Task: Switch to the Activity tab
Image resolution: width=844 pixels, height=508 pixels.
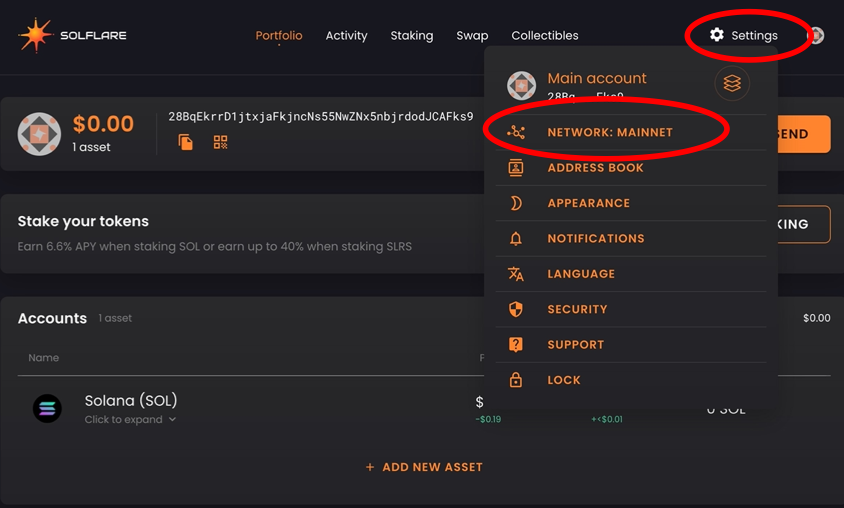Action: pyautogui.click(x=346, y=36)
